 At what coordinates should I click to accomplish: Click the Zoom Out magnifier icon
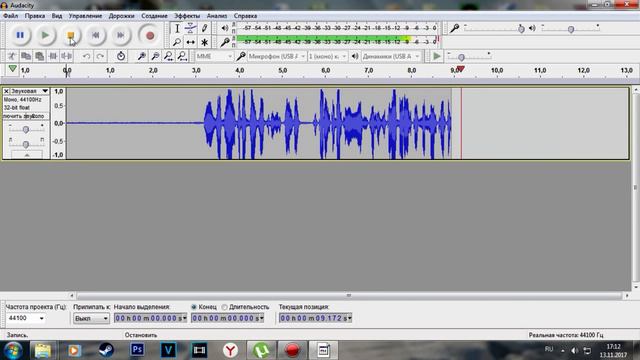coord(155,56)
